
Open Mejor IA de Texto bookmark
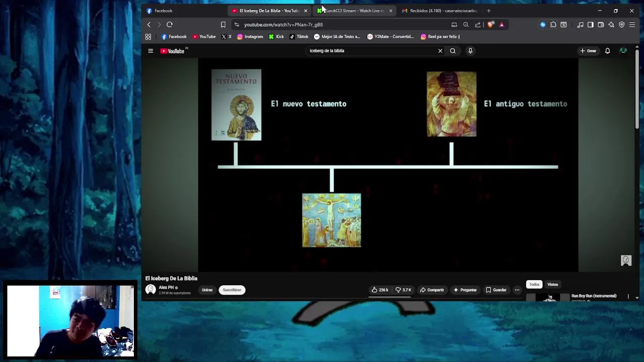click(337, 37)
